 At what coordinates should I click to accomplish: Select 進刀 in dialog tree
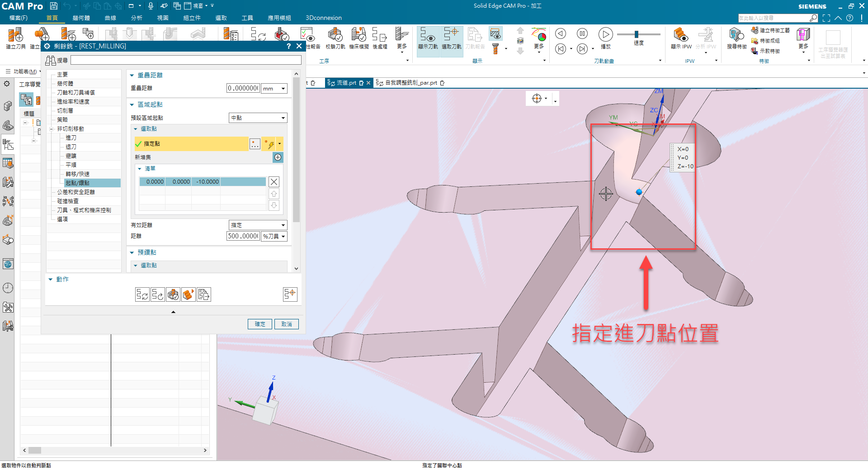(x=71, y=138)
